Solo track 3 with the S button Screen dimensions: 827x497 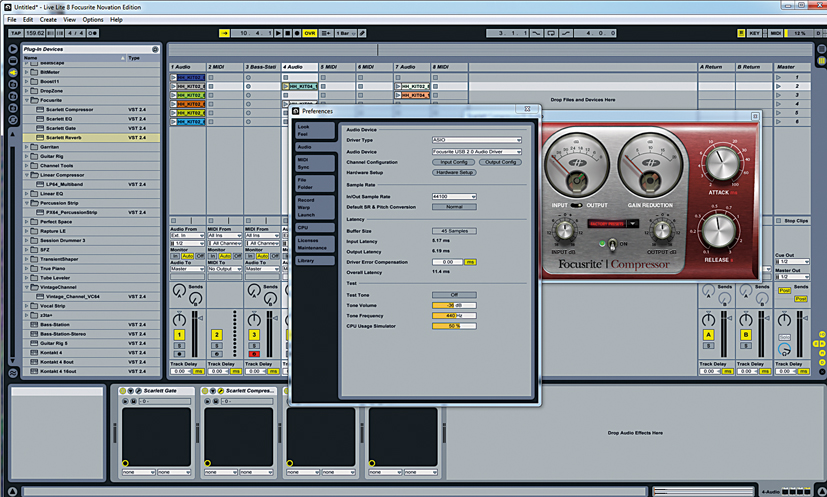[254, 346]
